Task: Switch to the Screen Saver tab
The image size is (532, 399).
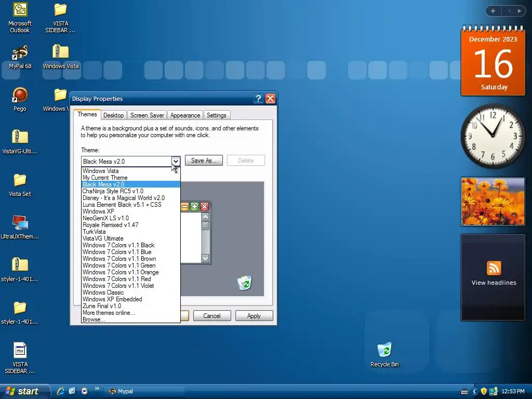Action: [x=147, y=115]
